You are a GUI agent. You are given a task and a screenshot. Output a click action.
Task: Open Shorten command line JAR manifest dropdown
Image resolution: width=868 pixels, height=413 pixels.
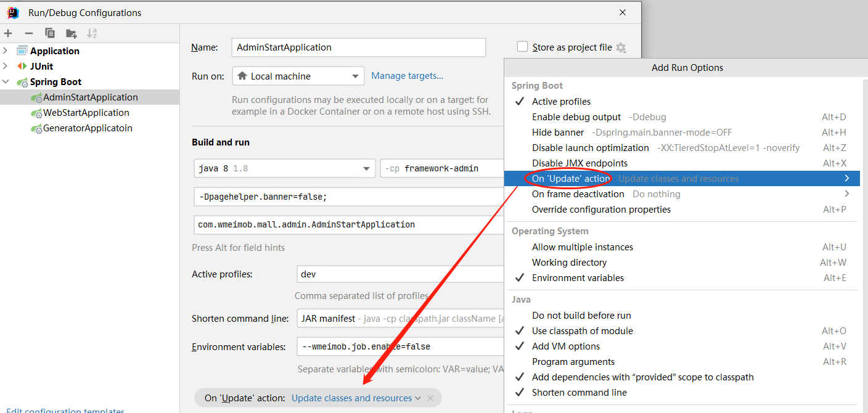click(400, 319)
